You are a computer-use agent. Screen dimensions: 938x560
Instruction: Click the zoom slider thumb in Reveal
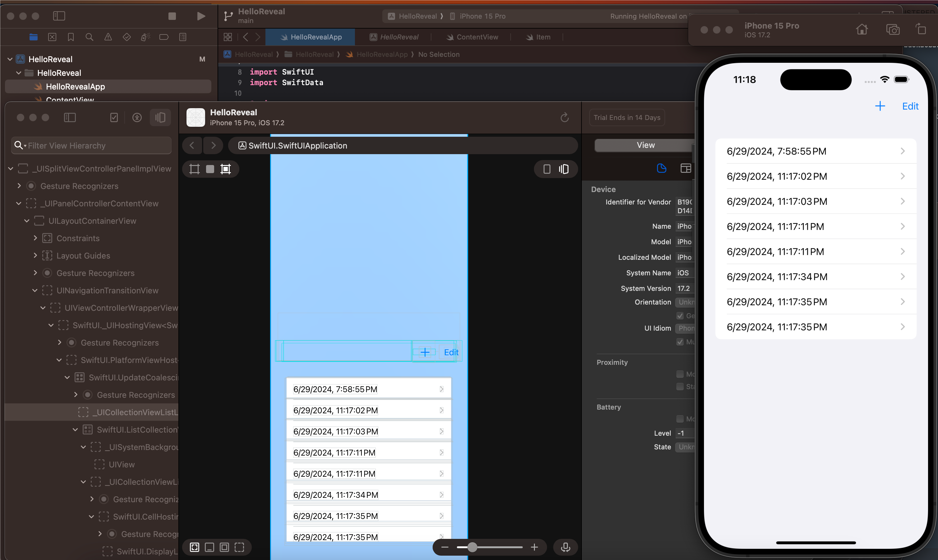472,547
